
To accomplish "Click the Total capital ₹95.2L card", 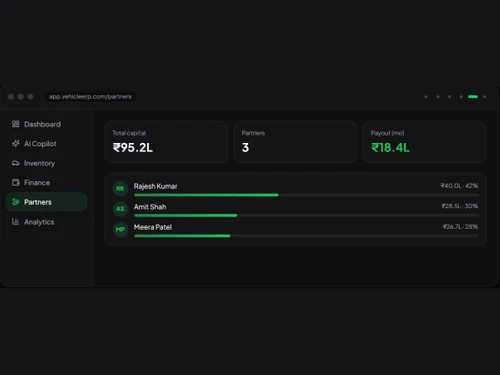I will pyautogui.click(x=166, y=142).
